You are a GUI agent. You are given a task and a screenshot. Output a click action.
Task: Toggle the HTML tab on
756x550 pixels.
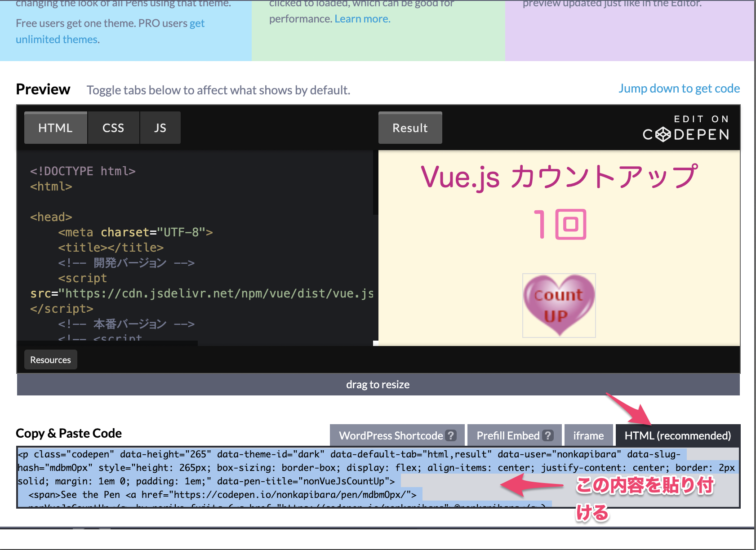tap(55, 128)
